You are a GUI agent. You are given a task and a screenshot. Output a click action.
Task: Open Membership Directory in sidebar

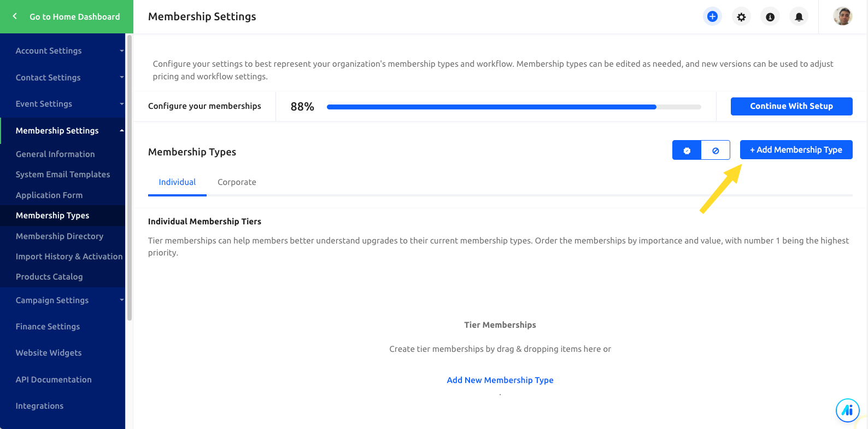click(60, 236)
